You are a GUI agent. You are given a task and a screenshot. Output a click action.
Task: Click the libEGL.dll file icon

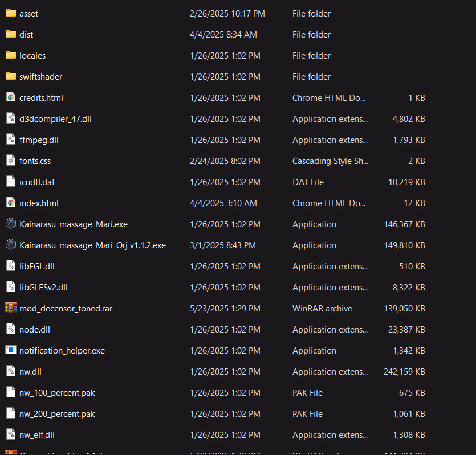(11, 266)
